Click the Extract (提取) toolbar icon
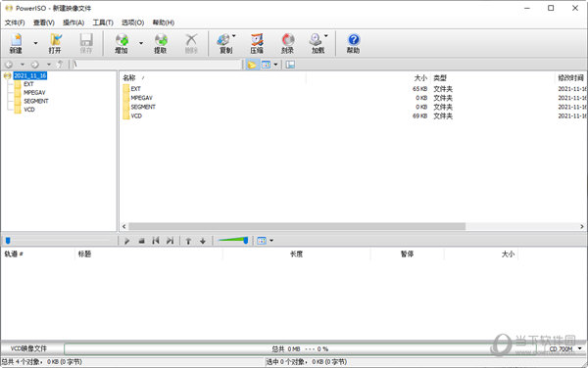Screen dimensions: 588x368 tap(161, 43)
